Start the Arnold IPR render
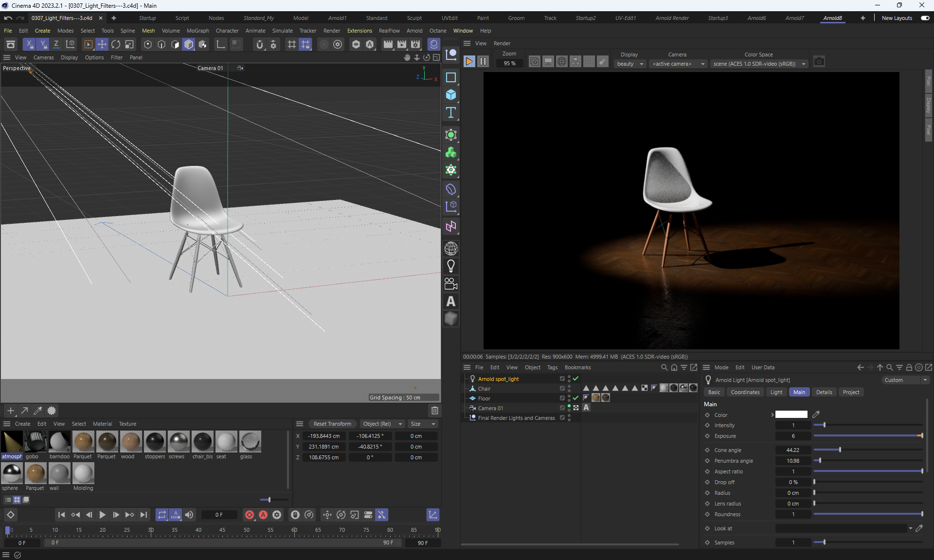Viewport: 934px width, 560px height. pos(469,61)
